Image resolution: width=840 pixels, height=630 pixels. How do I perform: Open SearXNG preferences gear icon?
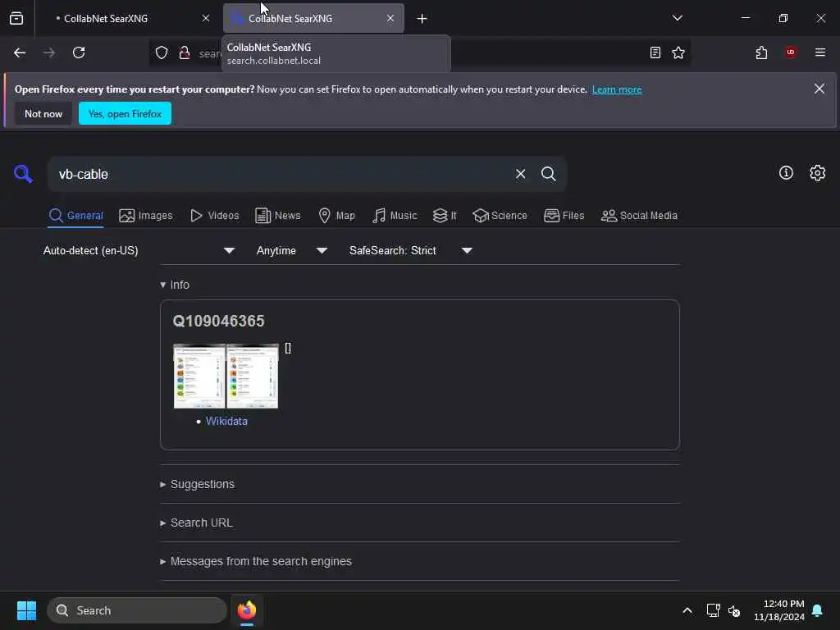tap(817, 172)
